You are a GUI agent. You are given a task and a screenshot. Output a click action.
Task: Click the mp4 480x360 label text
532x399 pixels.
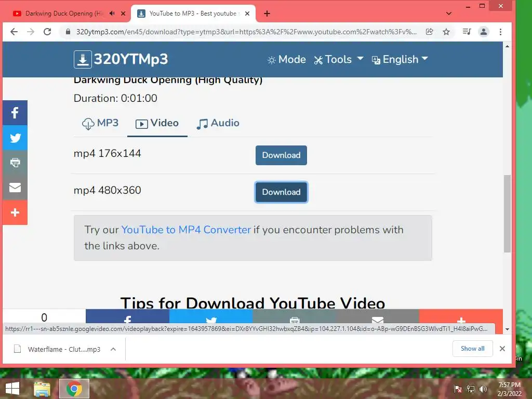tap(107, 190)
